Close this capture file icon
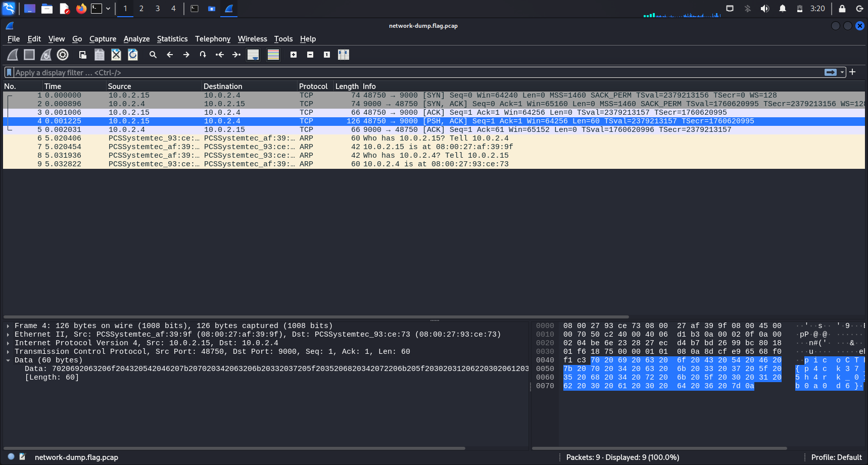 116,55
